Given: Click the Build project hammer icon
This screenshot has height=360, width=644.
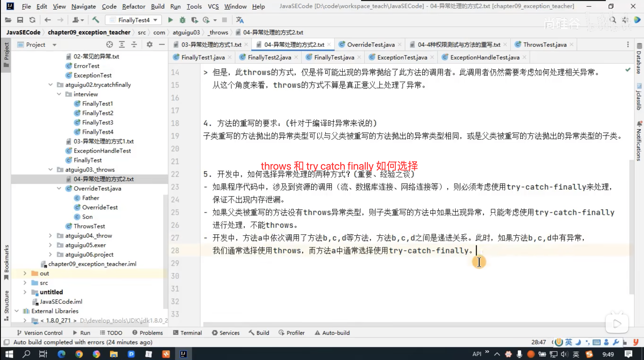Looking at the screenshot, I should [95, 20].
